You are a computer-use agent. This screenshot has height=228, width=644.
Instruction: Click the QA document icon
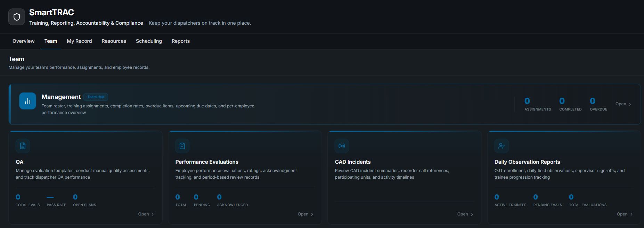click(23, 146)
